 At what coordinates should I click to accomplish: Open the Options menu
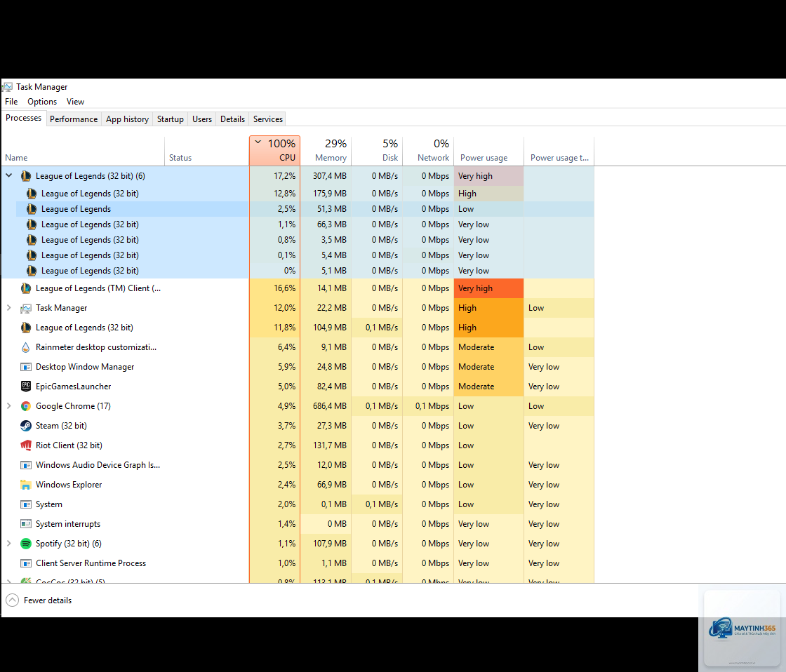point(42,102)
